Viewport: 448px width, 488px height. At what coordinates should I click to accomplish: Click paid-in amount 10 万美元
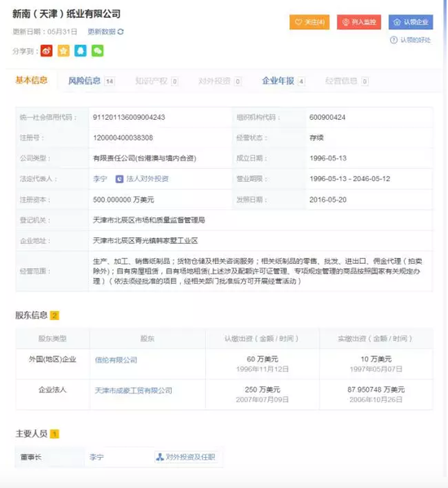376,359
